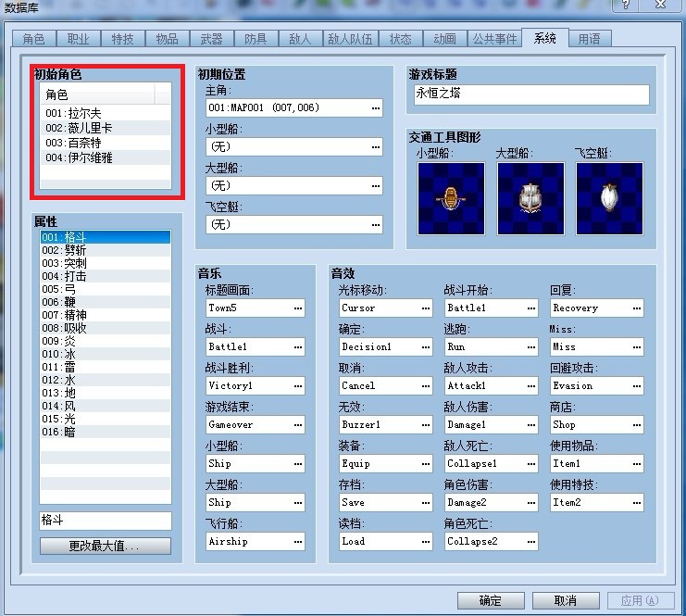Open the browse button for 大型船 start position
Image resolution: width=686 pixels, height=616 pixels.
[375, 185]
